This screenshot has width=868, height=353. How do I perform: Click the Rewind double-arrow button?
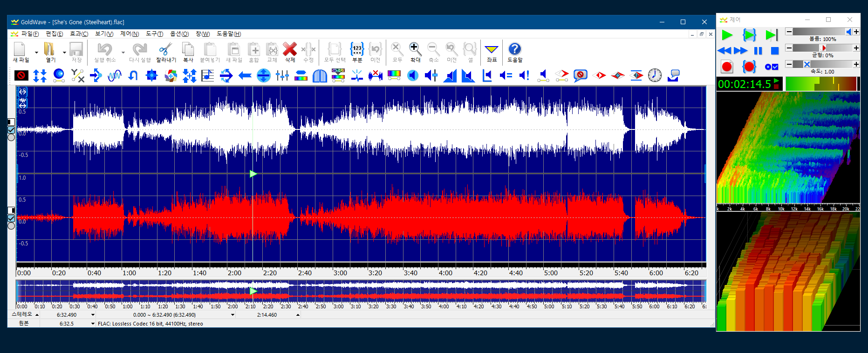(x=724, y=51)
